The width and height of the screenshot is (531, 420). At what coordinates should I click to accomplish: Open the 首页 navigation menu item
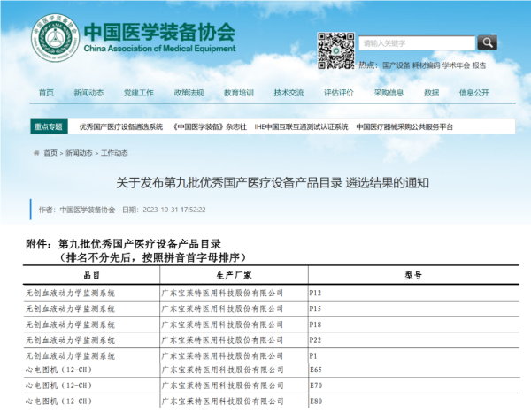(x=46, y=93)
